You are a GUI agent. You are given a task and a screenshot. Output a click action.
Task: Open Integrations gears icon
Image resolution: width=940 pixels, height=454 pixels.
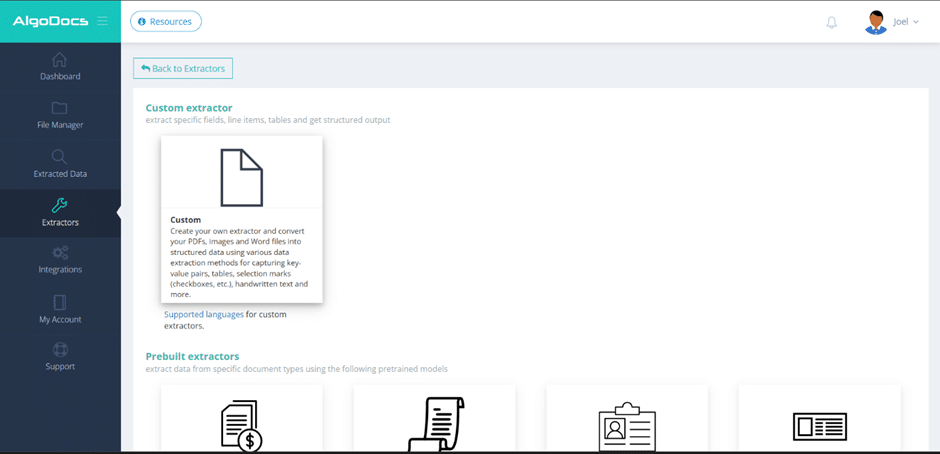click(x=60, y=253)
